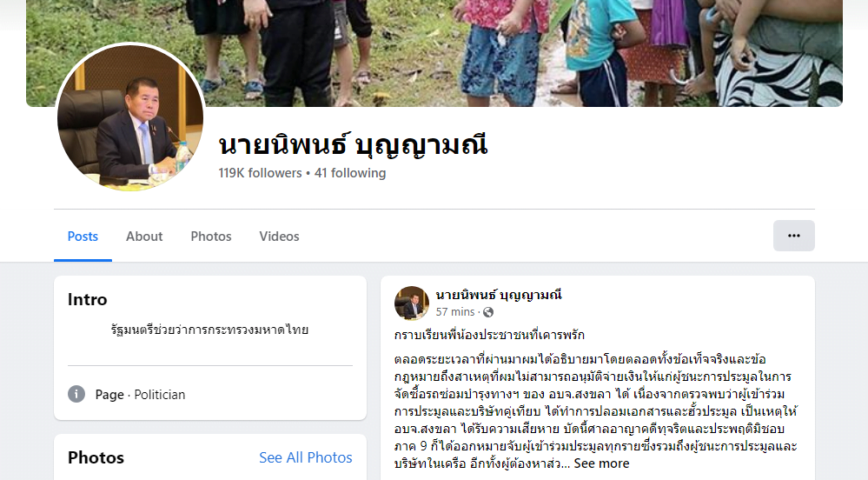The width and height of the screenshot is (868, 480).
Task: Click the author name on the post
Action: [499, 295]
